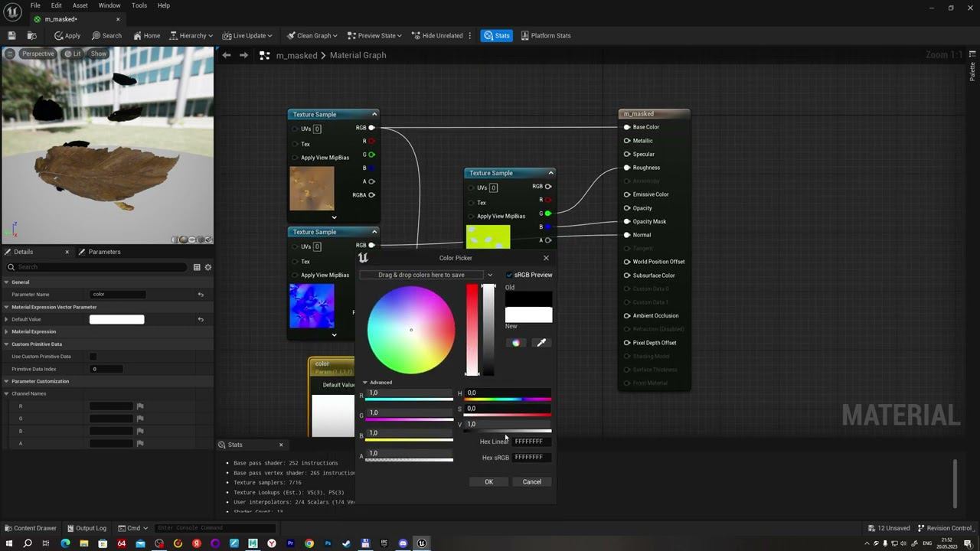The image size is (980, 551).
Task: Collapse the Advanced section in Color Picker
Action: tap(365, 383)
